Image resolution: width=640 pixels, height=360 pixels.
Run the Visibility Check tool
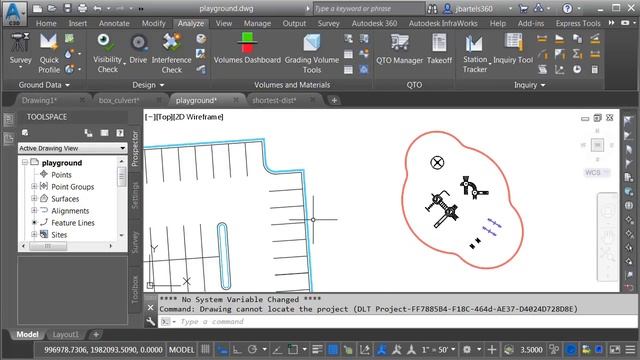(107, 53)
